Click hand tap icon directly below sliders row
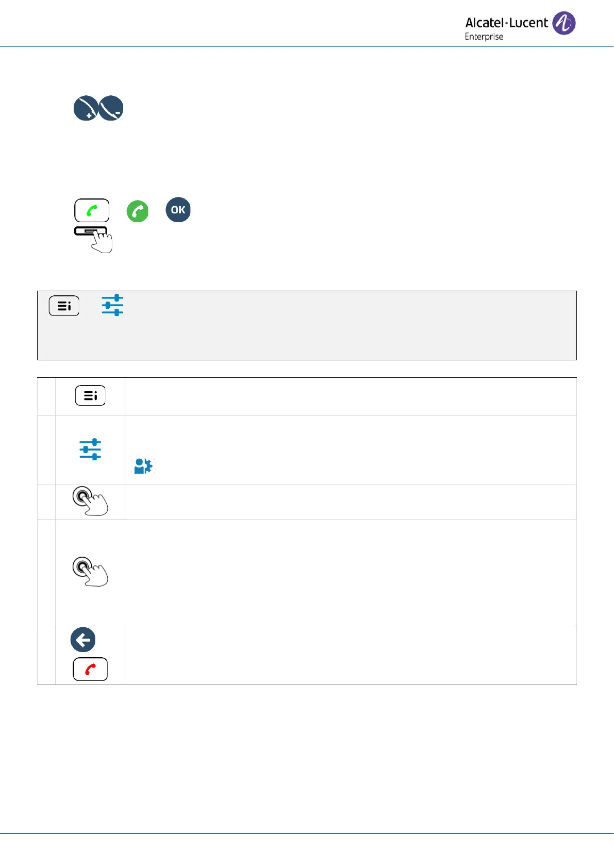This screenshot has width=614, height=868. point(90,501)
